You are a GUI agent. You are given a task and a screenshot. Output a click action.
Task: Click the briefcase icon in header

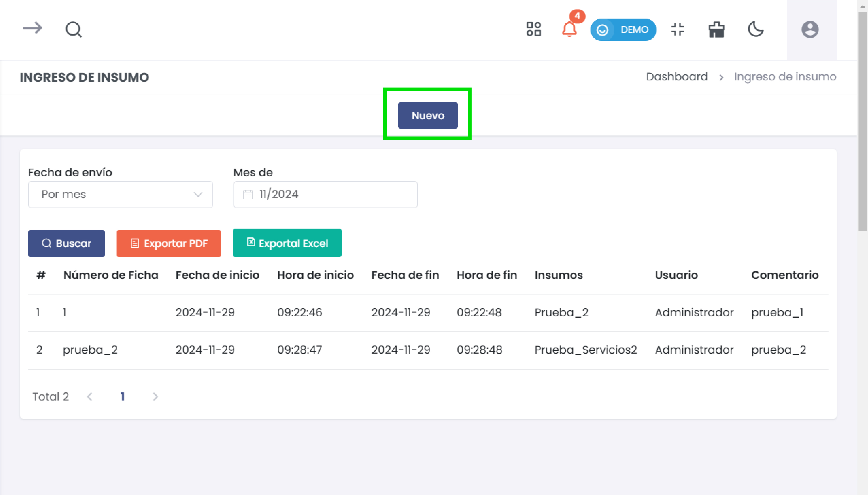coord(716,30)
